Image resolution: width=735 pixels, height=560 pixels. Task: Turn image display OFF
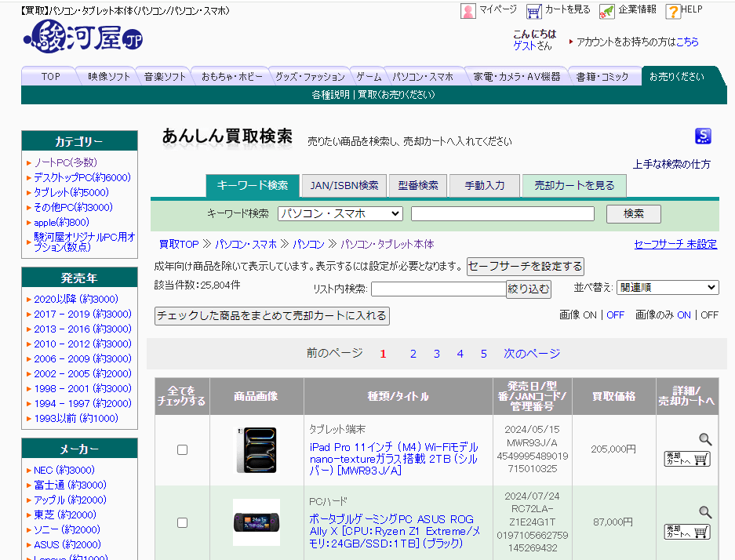615,315
